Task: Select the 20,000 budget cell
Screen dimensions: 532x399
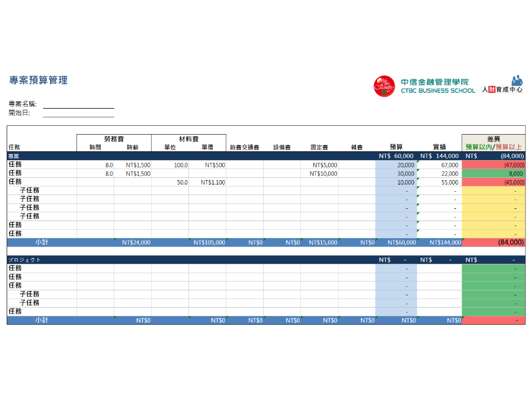Action: point(396,165)
